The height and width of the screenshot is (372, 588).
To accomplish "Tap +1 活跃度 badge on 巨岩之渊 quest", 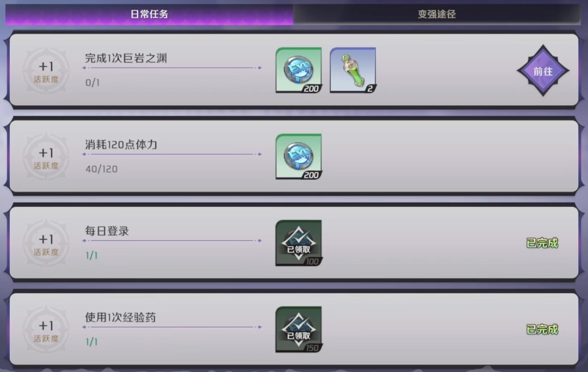I will (x=46, y=71).
